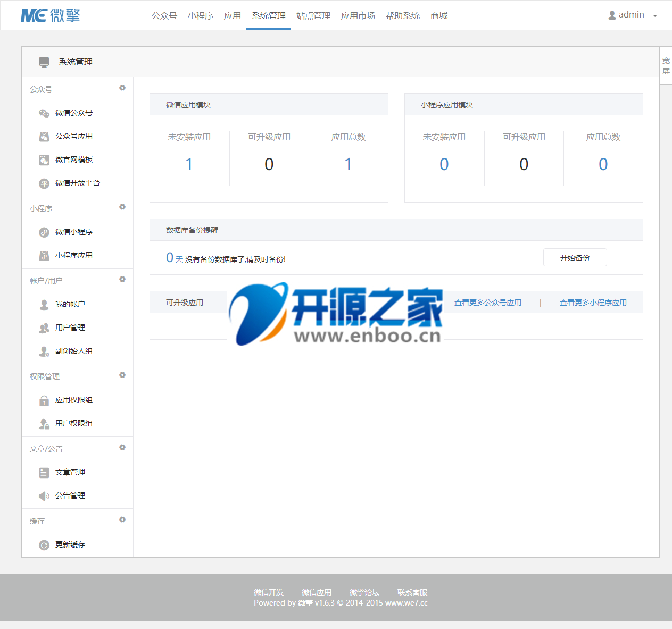Click the 微官网模板 sidebar icon
This screenshot has height=629, width=672.
point(44,160)
